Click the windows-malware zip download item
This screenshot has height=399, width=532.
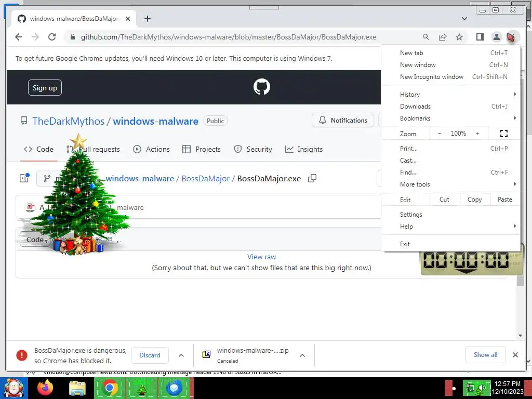pyautogui.click(x=246, y=355)
